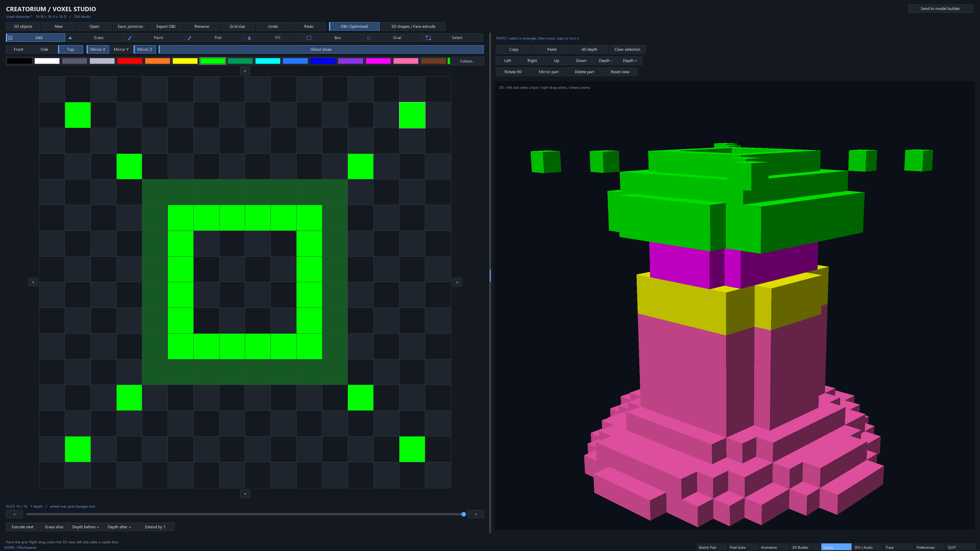This screenshot has width=980, height=551.
Task: Select the Add tool
Action: coord(35,38)
